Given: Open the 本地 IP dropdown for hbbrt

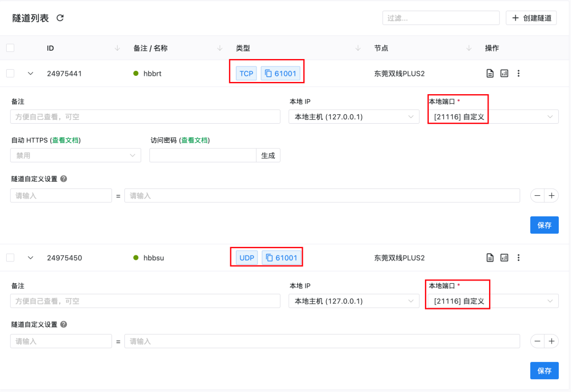Looking at the screenshot, I should [x=354, y=117].
